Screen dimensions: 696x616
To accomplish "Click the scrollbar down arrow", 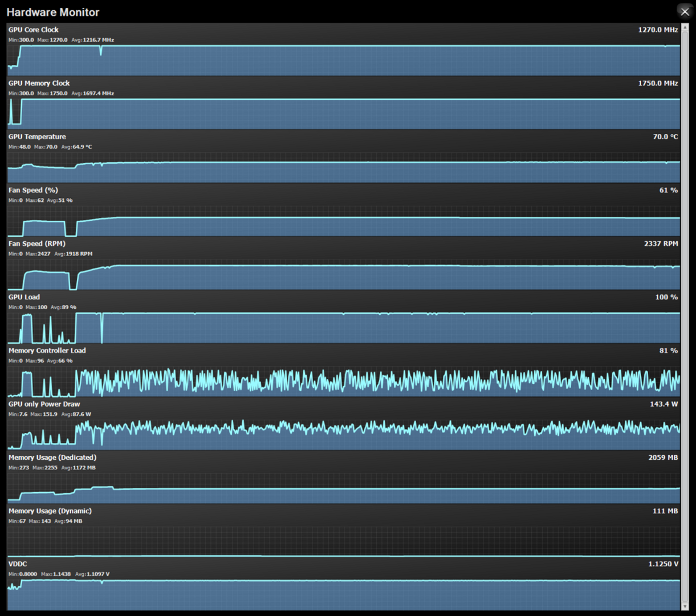I will click(x=685, y=606).
